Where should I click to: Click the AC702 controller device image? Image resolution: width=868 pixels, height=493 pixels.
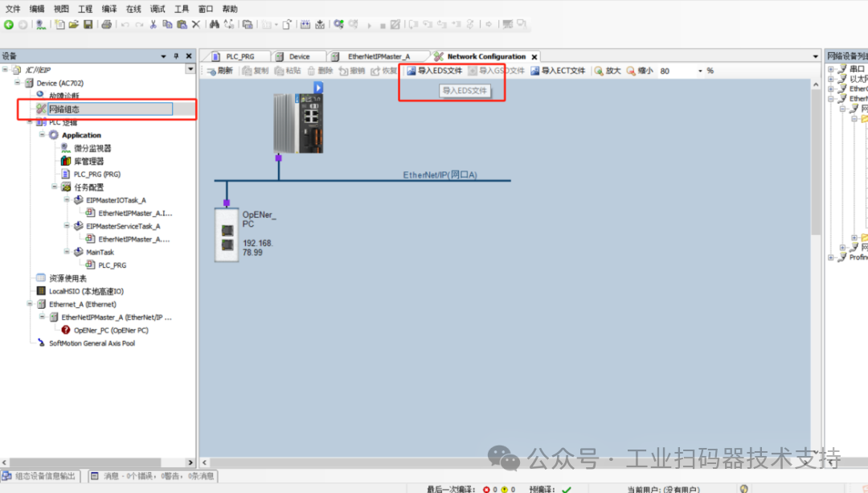298,123
